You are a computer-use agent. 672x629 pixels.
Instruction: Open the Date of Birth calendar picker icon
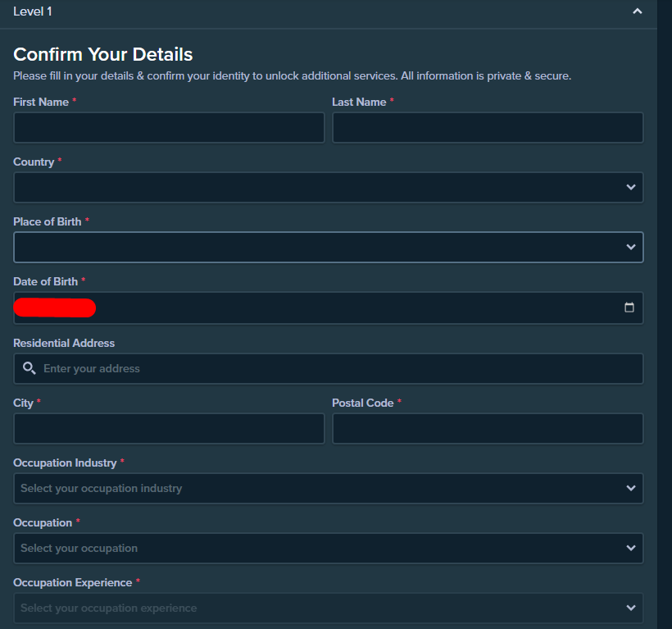point(629,308)
